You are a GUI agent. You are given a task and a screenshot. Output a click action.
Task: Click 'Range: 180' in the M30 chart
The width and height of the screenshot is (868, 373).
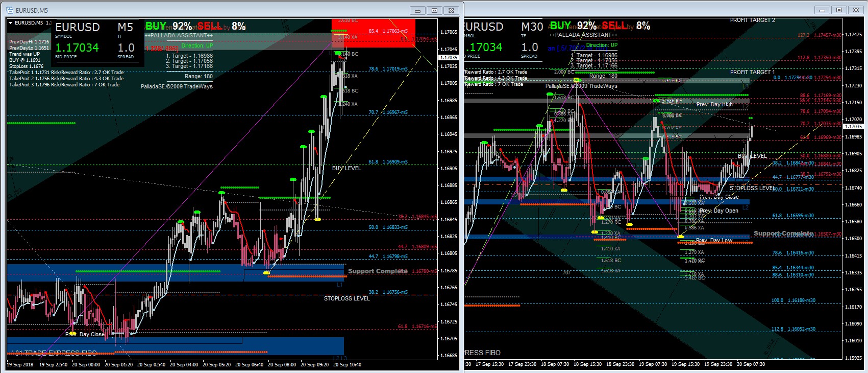tap(604, 76)
